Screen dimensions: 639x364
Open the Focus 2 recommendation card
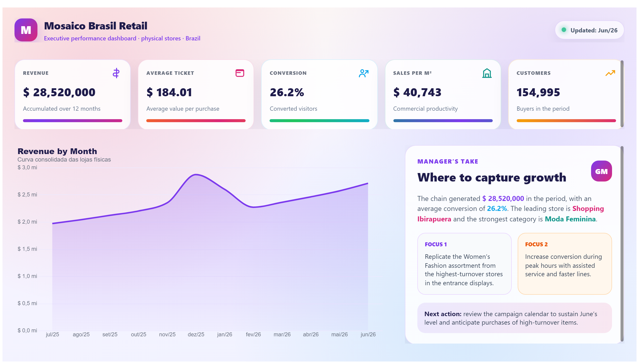click(x=564, y=264)
